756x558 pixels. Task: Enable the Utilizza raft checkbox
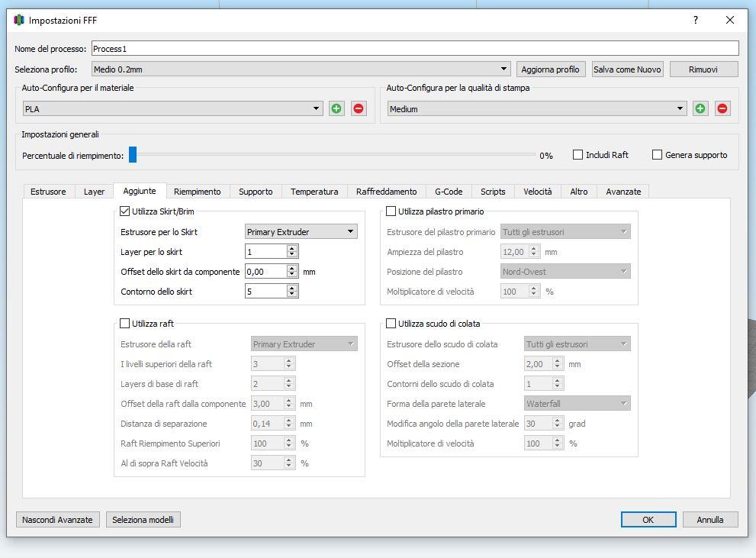tap(125, 324)
